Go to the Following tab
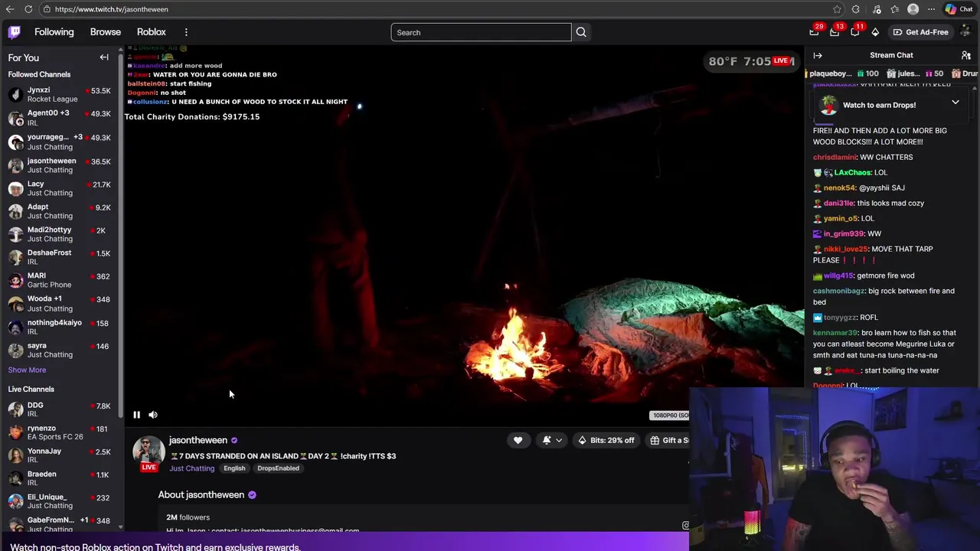980x551 pixels. tap(54, 32)
